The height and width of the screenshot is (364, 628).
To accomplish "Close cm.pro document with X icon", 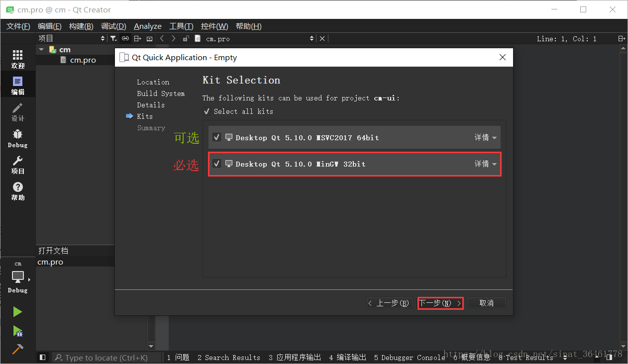I will [322, 38].
